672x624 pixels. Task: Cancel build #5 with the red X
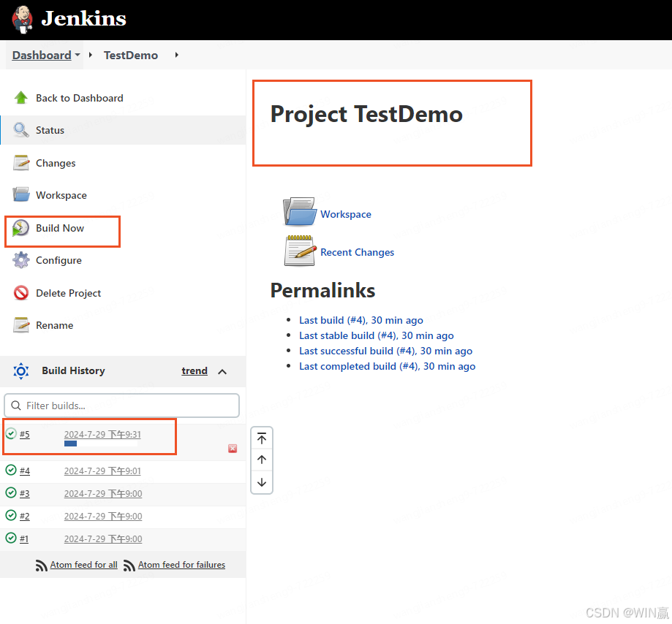(x=233, y=449)
